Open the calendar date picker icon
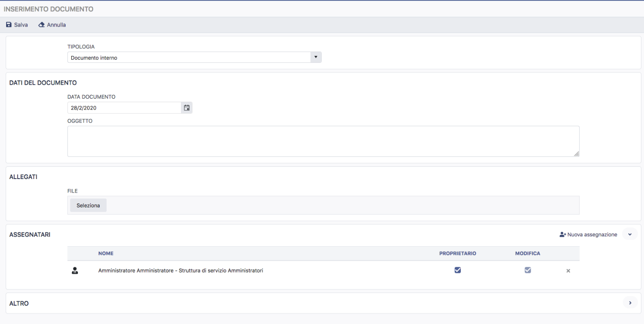 click(187, 108)
